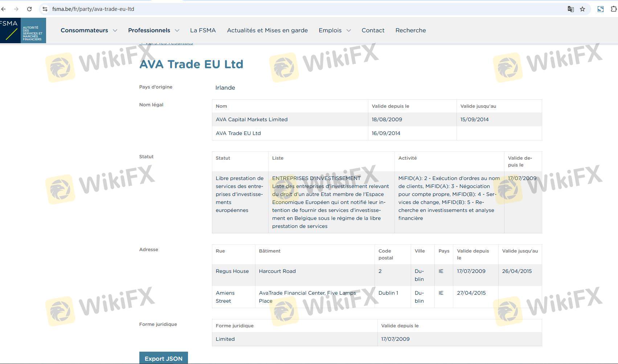Open Actualités et Mises en garde
This screenshot has width=618, height=364.
point(267,30)
